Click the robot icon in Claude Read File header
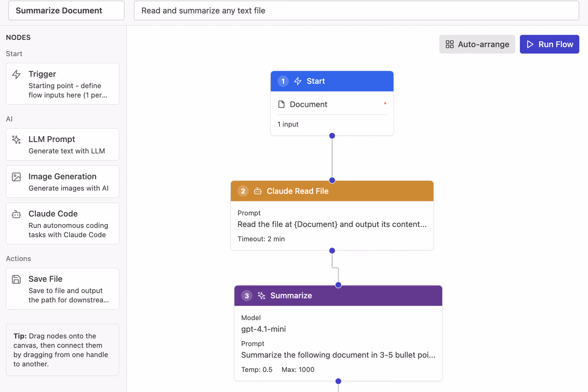This screenshot has width=588, height=392. tap(258, 191)
